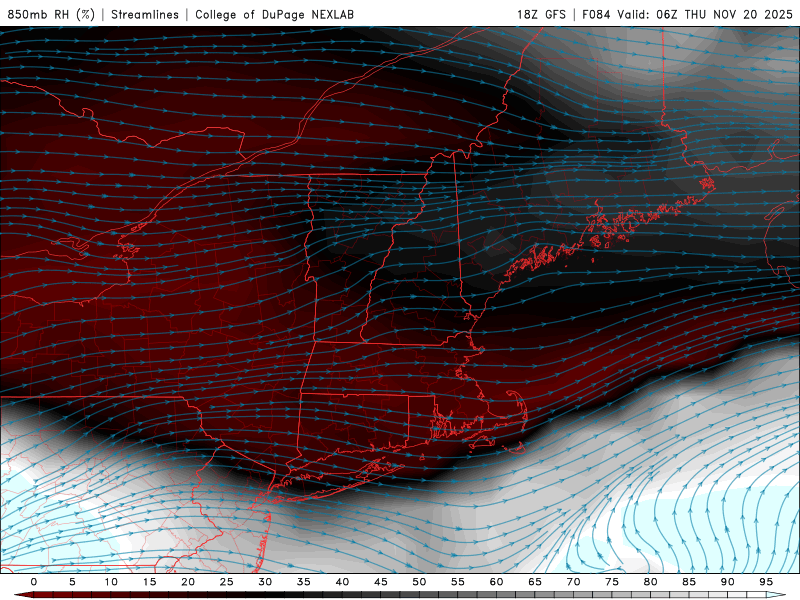Screen dimensions: 800x600
Task: Click Long Island on the map
Action: coord(339,482)
